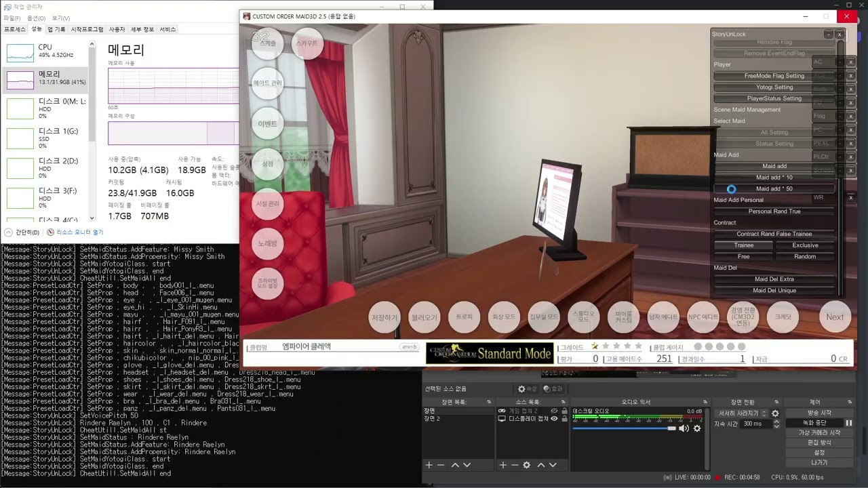Click 방송 시작 button in OBS
868x488 pixels.
click(819, 413)
